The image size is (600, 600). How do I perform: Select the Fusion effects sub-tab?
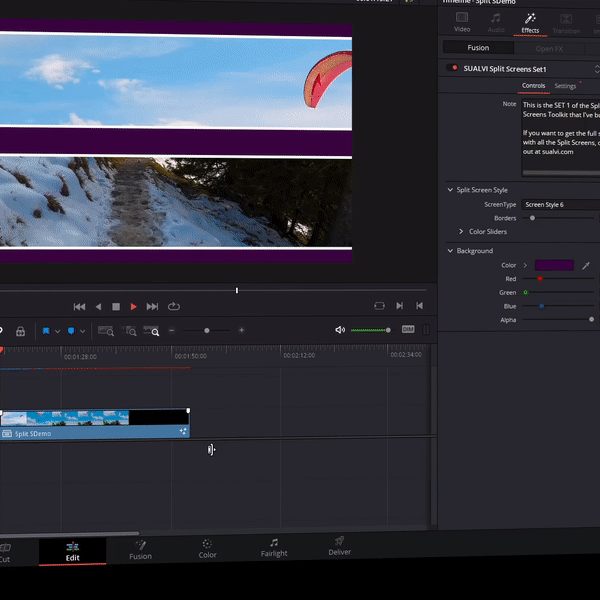pos(478,47)
